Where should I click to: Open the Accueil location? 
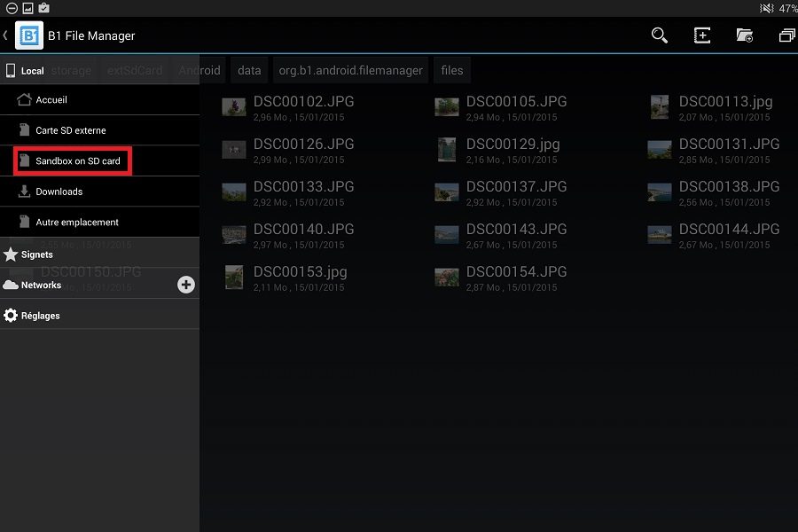tap(99, 100)
